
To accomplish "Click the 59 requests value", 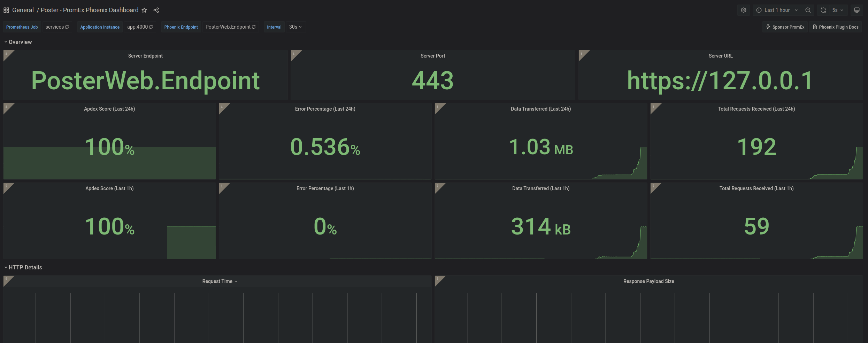I will point(756,226).
